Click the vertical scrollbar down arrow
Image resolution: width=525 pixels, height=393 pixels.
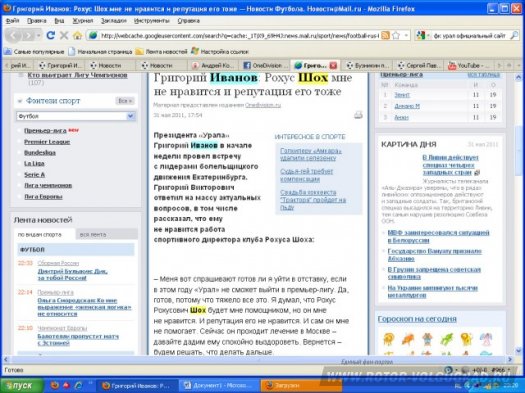518,351
